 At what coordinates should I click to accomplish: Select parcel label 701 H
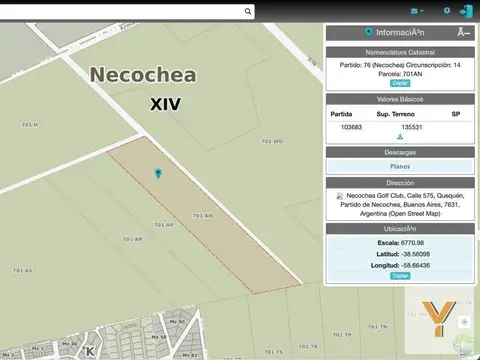[x=30, y=125]
